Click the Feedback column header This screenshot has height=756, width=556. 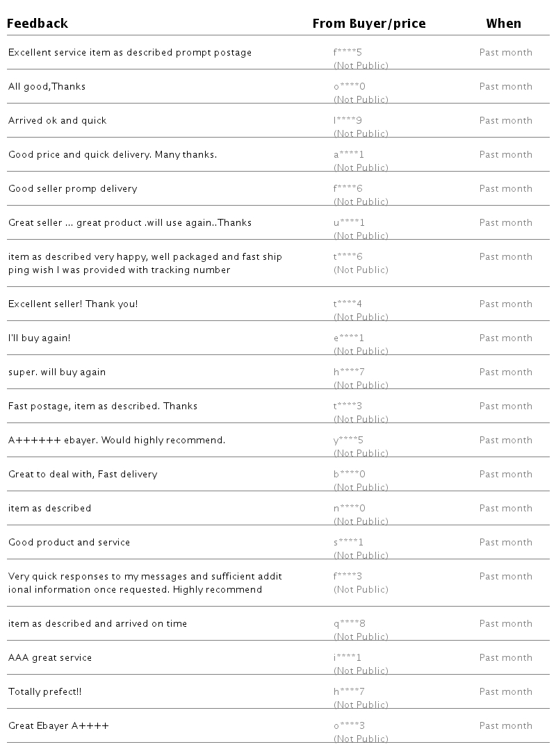[38, 24]
